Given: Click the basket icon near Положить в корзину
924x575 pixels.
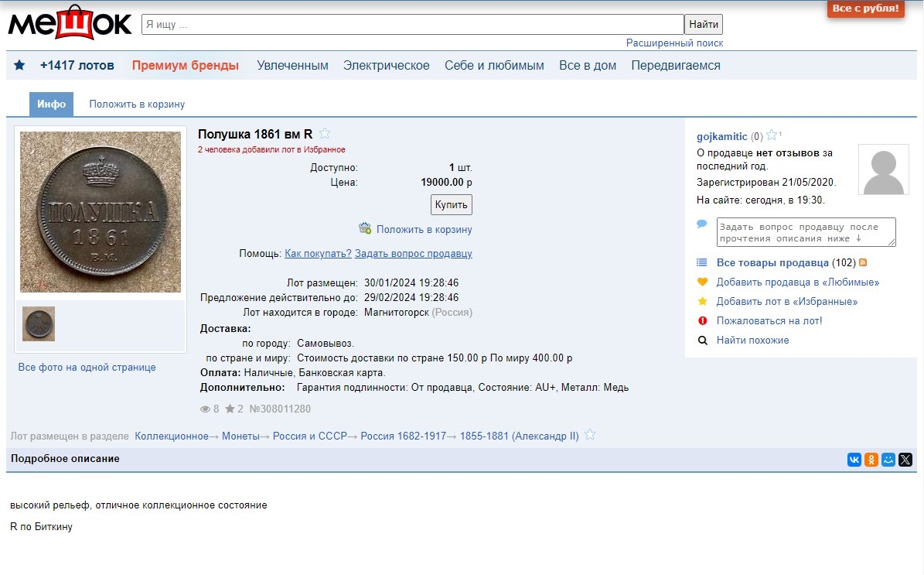Looking at the screenshot, I should coord(365,228).
